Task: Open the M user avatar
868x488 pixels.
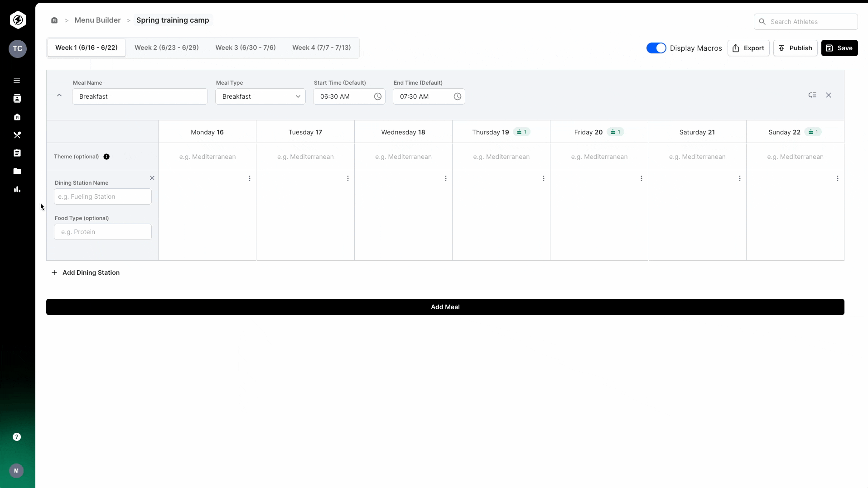Action: click(16, 471)
